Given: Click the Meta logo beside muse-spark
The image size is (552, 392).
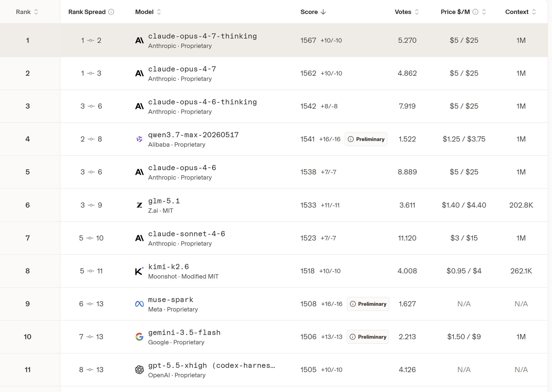Looking at the screenshot, I should coord(139,304).
